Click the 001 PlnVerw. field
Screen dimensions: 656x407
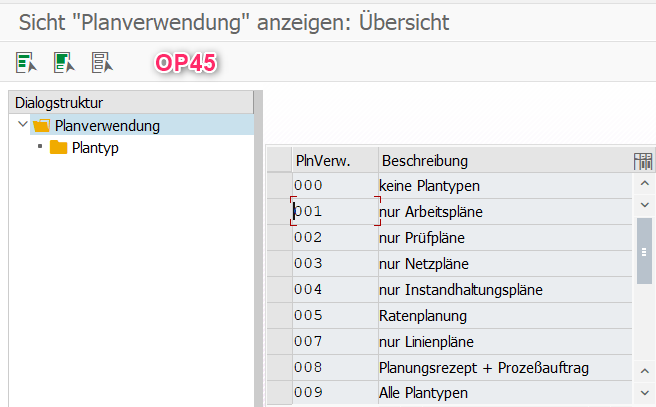coord(333,212)
